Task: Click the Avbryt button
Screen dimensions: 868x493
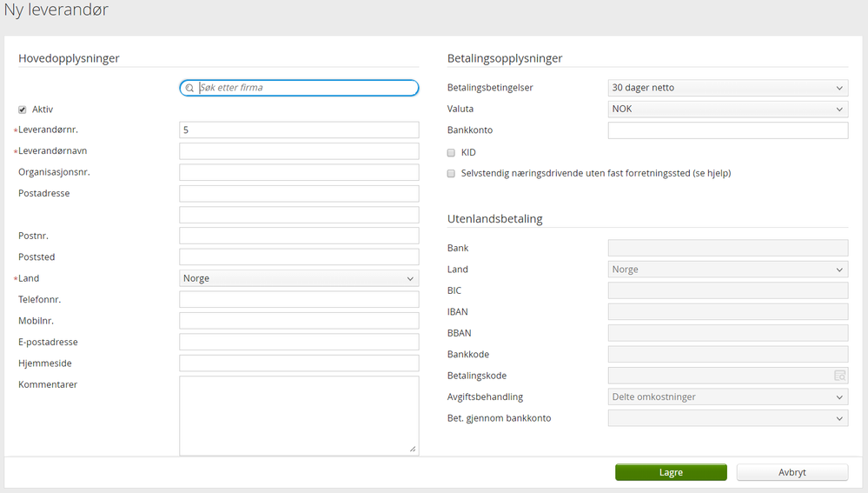Action: tap(792, 472)
